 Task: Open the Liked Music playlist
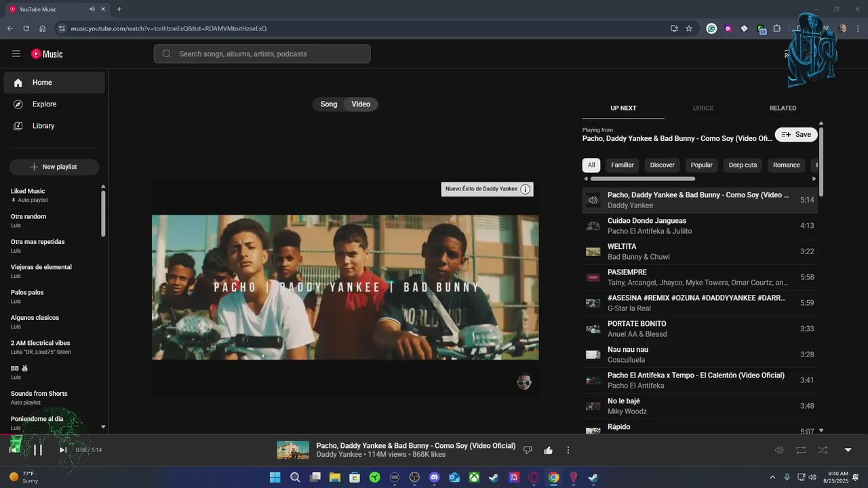tap(54, 195)
